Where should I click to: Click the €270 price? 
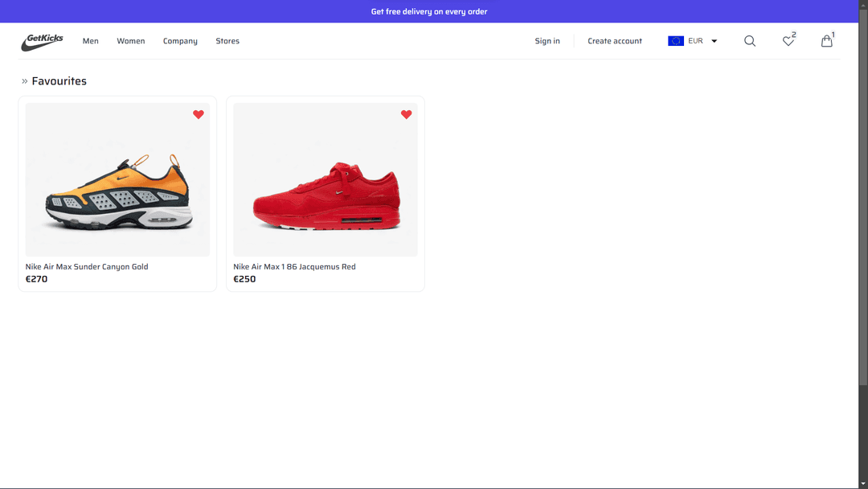pos(36,279)
